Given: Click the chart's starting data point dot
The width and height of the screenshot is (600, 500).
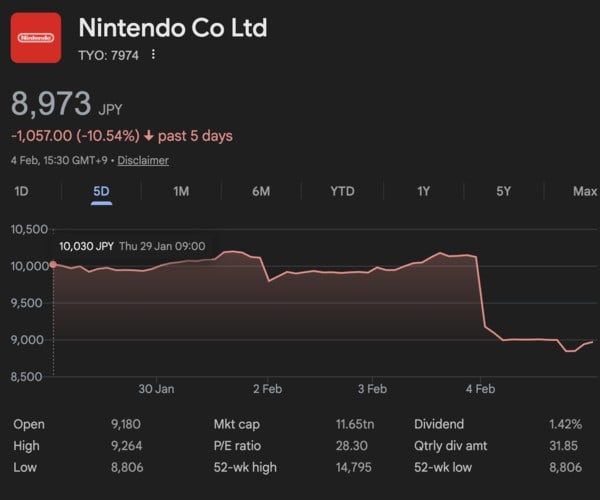Looking at the screenshot, I should click(x=52, y=265).
